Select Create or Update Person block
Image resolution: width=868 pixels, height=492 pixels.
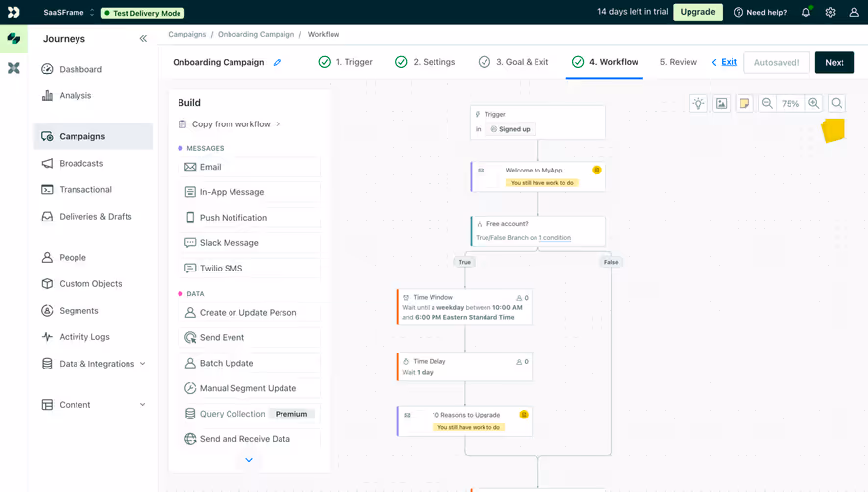click(250, 312)
